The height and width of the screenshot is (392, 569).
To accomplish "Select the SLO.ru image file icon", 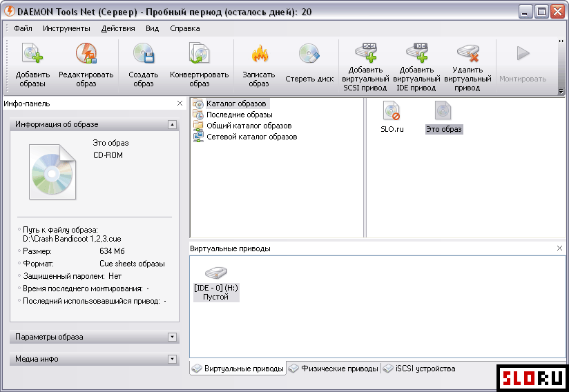I will pos(392,110).
